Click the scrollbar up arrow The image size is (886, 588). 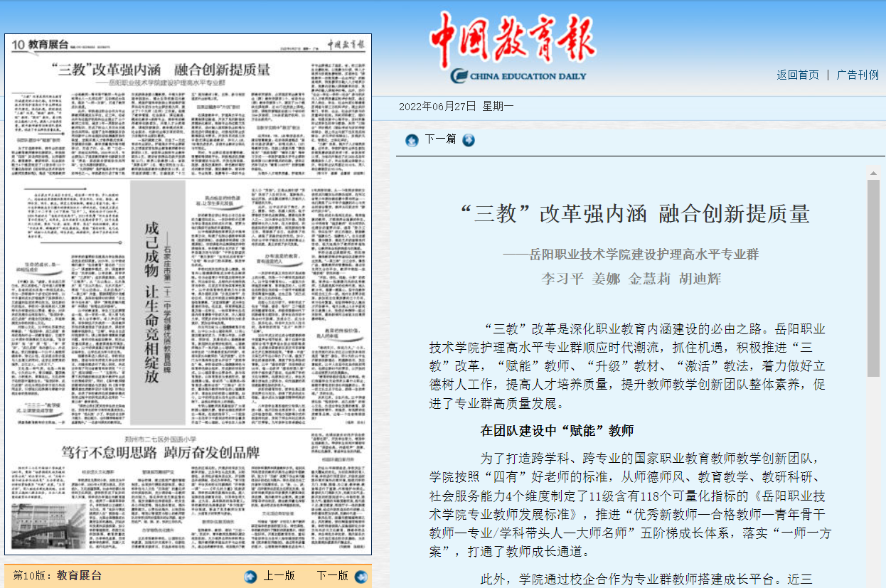(x=873, y=173)
